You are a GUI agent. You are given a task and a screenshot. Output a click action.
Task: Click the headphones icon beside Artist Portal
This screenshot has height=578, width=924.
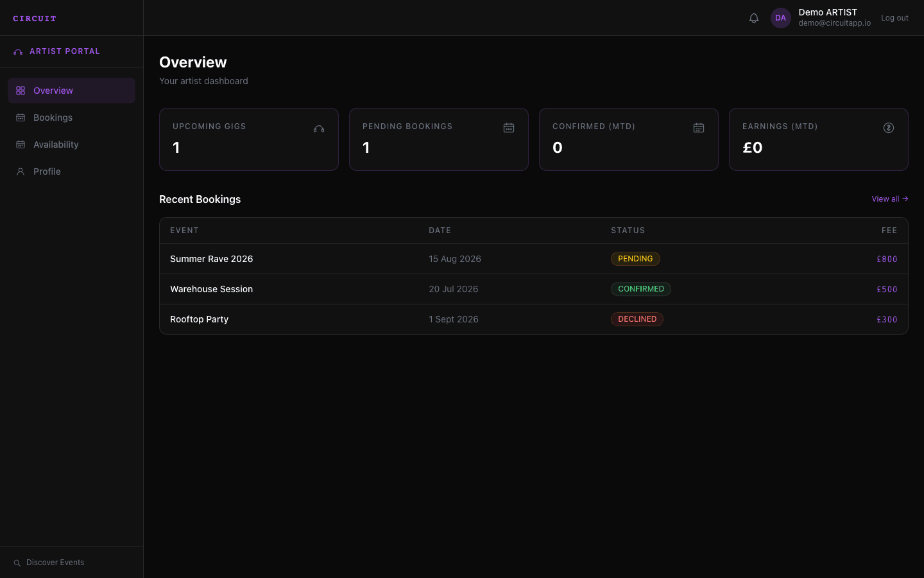click(18, 51)
